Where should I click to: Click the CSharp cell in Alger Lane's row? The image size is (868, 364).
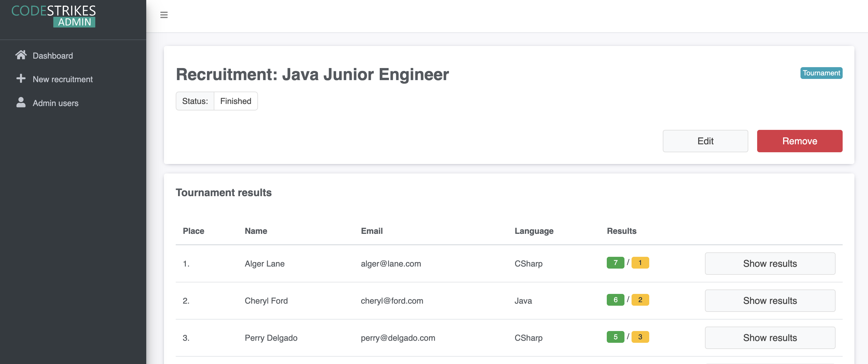tap(528, 263)
